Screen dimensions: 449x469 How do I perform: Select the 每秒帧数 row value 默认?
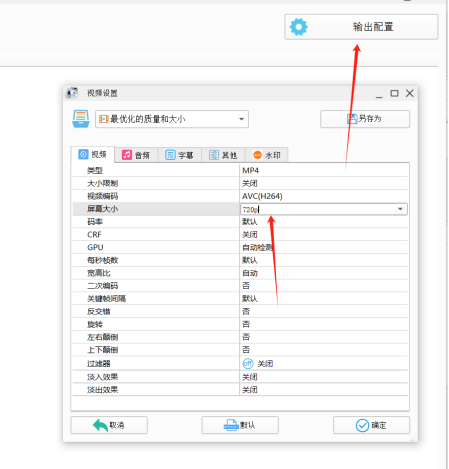(x=250, y=260)
